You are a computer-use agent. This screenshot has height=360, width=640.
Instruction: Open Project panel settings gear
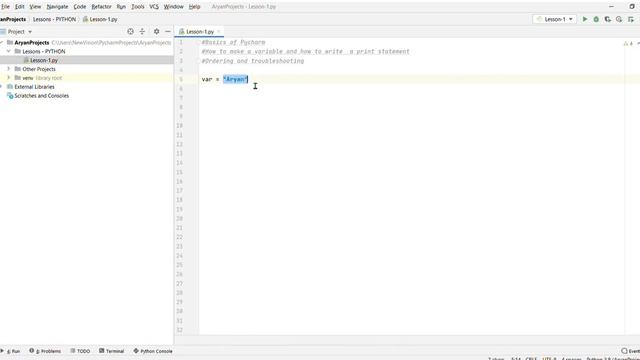(156, 31)
